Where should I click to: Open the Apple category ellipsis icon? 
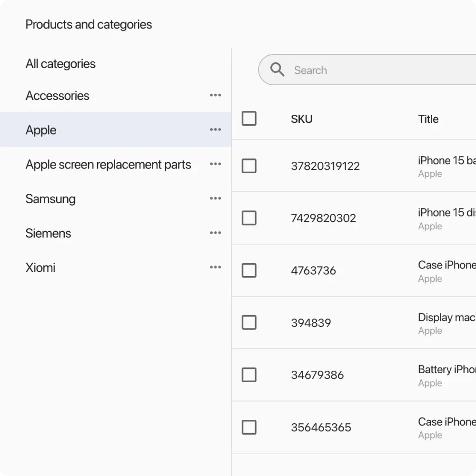215,129
